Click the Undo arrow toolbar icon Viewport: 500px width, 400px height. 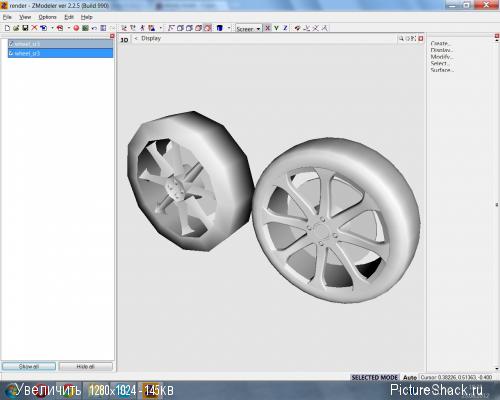[94, 28]
